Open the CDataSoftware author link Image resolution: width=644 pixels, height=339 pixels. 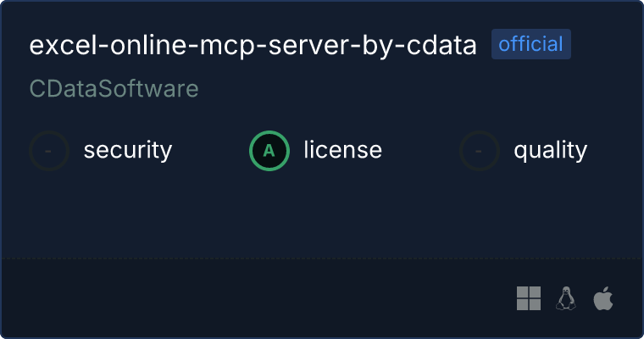[x=114, y=89]
